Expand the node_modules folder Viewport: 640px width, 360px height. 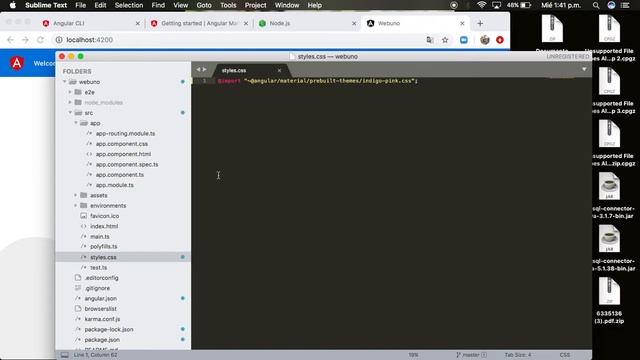pyautogui.click(x=70, y=102)
